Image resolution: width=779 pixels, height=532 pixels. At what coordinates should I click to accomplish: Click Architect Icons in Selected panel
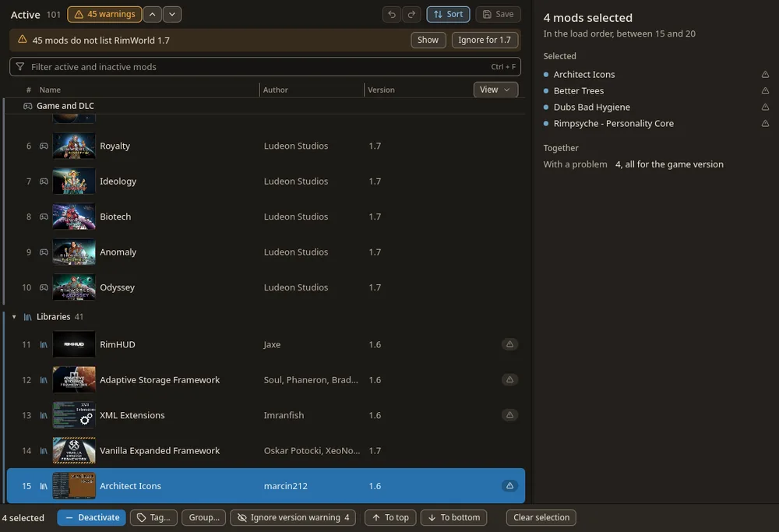[x=583, y=75]
